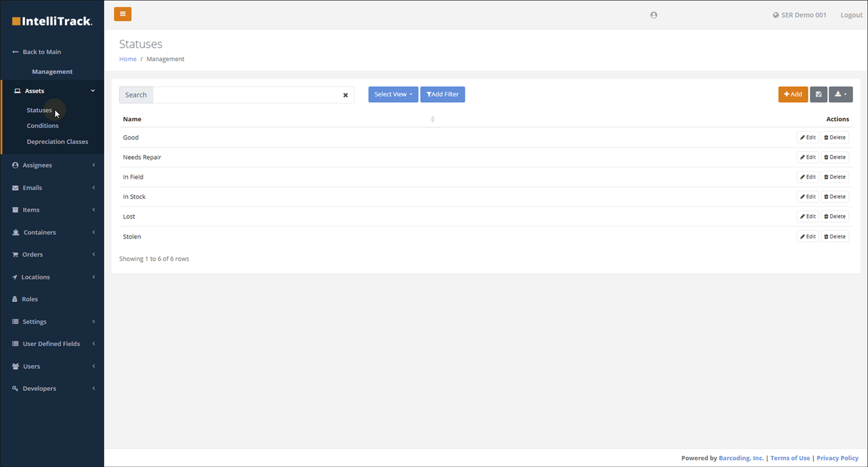Toggle the orange hamburger menu button

(x=123, y=14)
